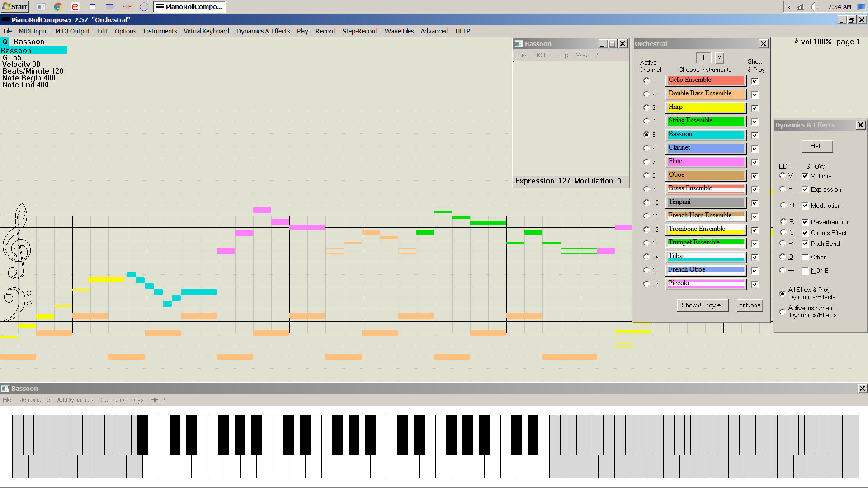
Task: Click the Bassoon instrument panel icon
Action: (518, 43)
